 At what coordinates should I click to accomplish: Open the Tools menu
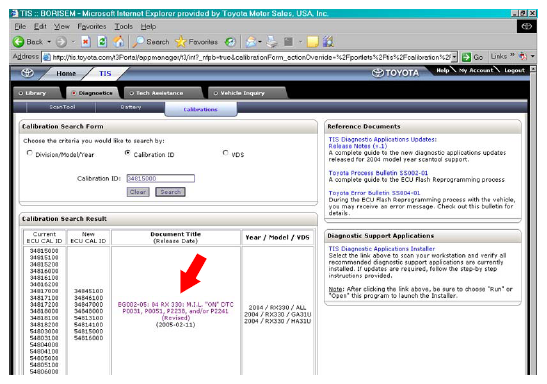click(123, 27)
